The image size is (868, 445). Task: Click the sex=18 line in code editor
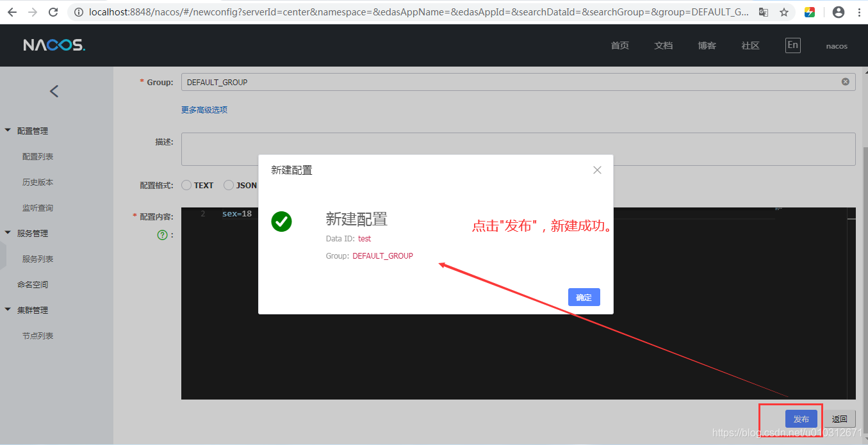(237, 214)
